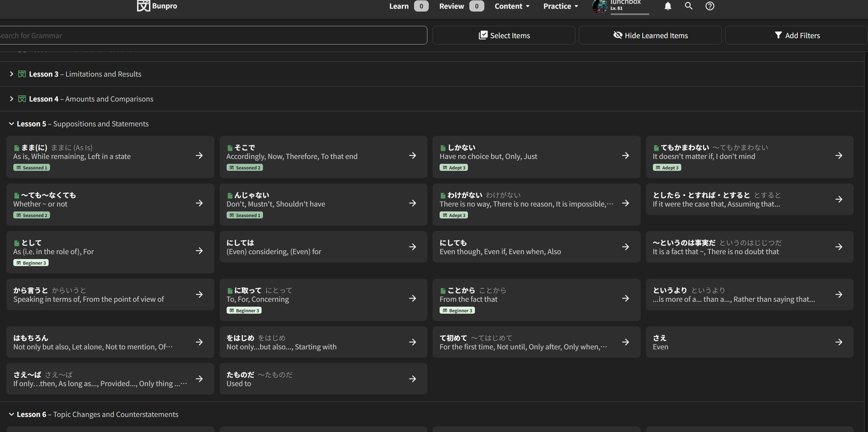The width and height of the screenshot is (868, 432).
Task: Open the notifications bell
Action: tap(668, 6)
